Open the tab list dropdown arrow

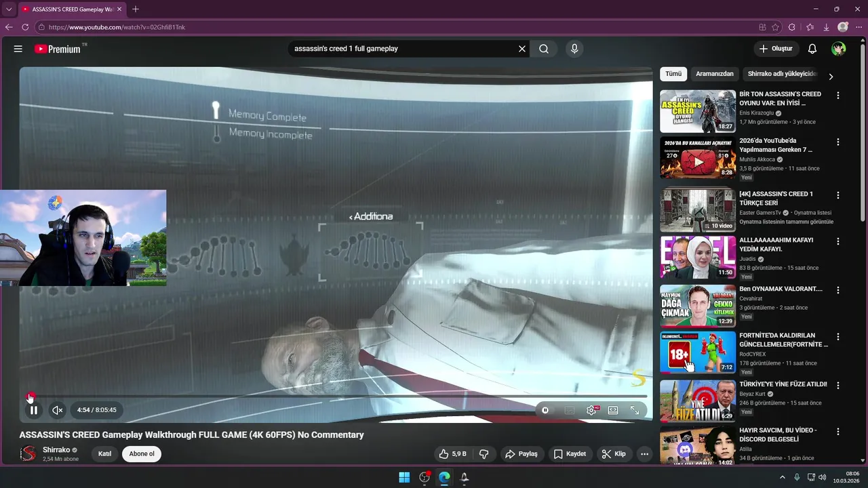(x=8, y=9)
